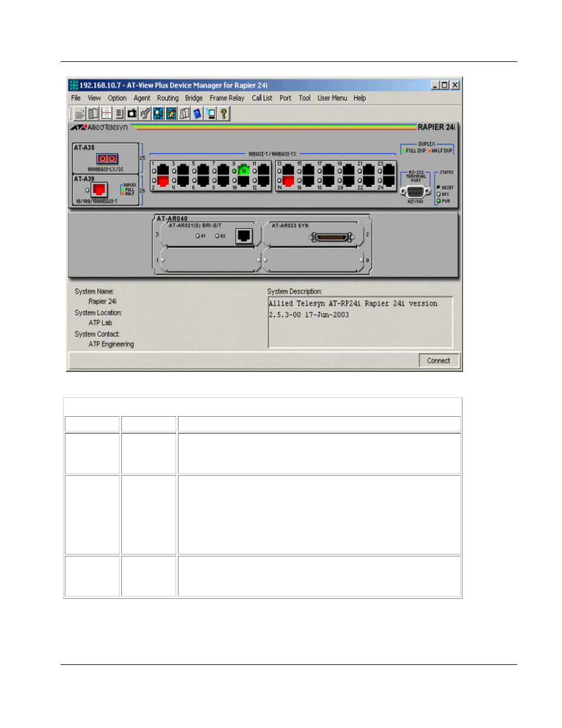Open the Agent menu
Viewport: 562px width, 728px height.
coord(142,98)
